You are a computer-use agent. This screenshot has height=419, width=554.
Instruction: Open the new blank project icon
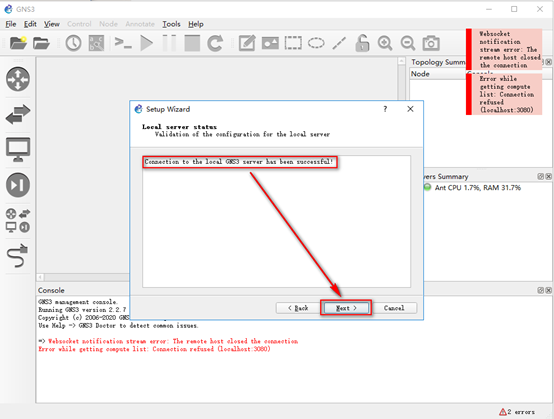point(18,43)
